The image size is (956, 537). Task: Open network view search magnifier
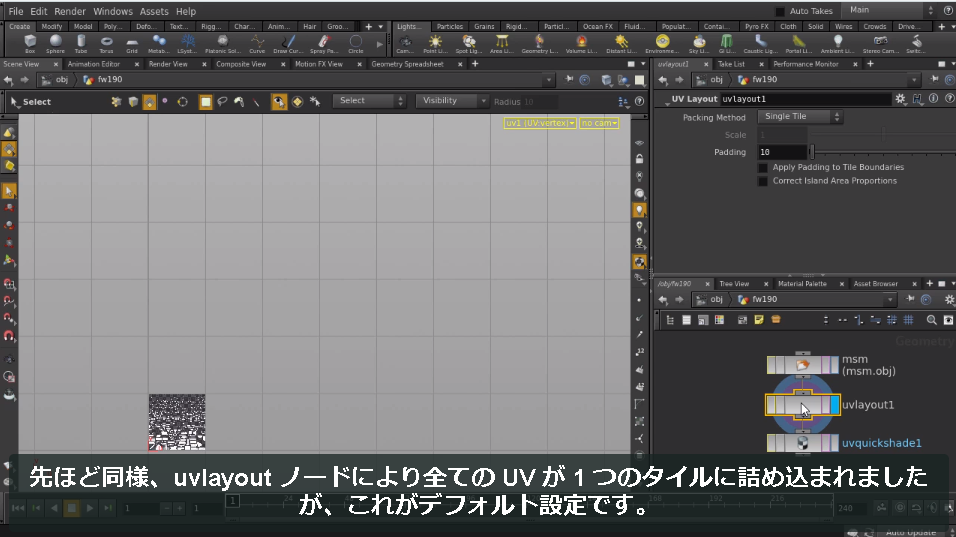931,320
